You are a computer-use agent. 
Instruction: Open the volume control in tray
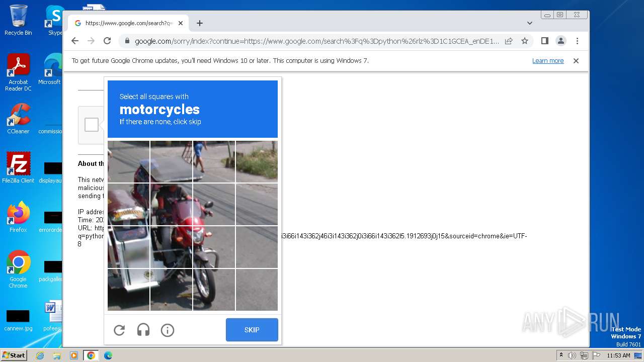[x=572, y=355]
